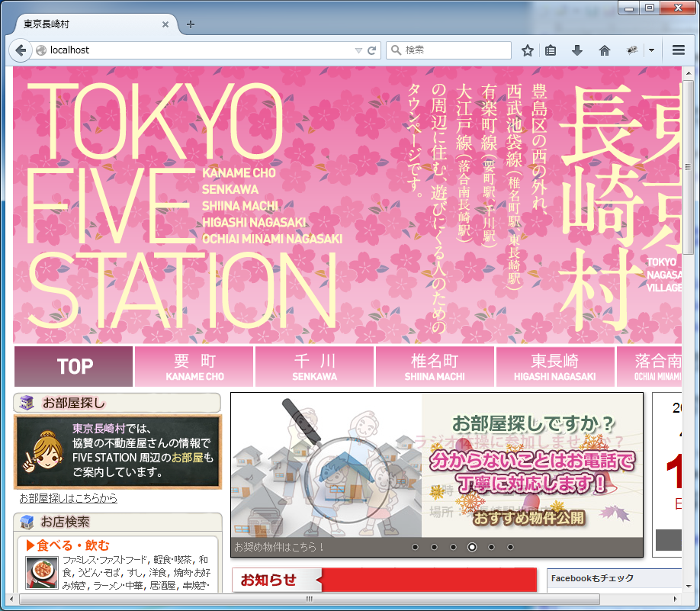Bookmark this page with the star icon
Screen dimensions: 700x611
[x=527, y=50]
